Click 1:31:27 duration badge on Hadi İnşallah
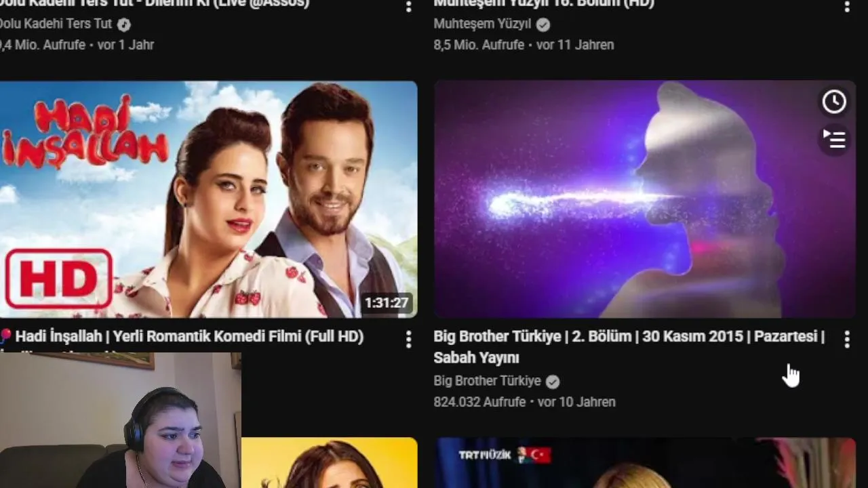Screen dimensions: 868x488 pos(387,303)
